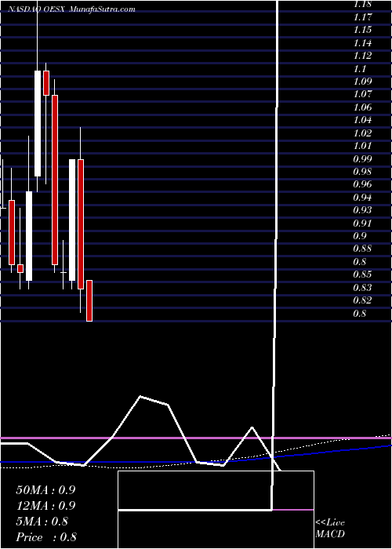Click the 0.88 price axis label
Screen dimensions: 392x549
(x=362, y=249)
